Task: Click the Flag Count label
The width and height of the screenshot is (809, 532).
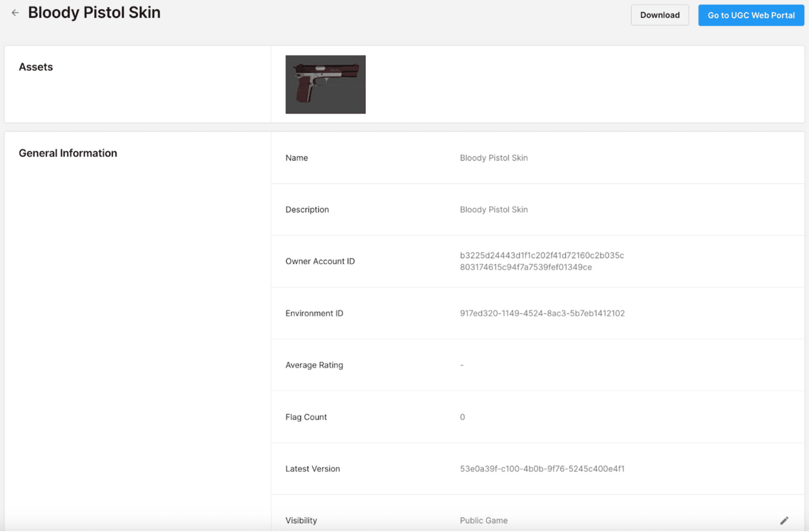Action: [x=306, y=417]
